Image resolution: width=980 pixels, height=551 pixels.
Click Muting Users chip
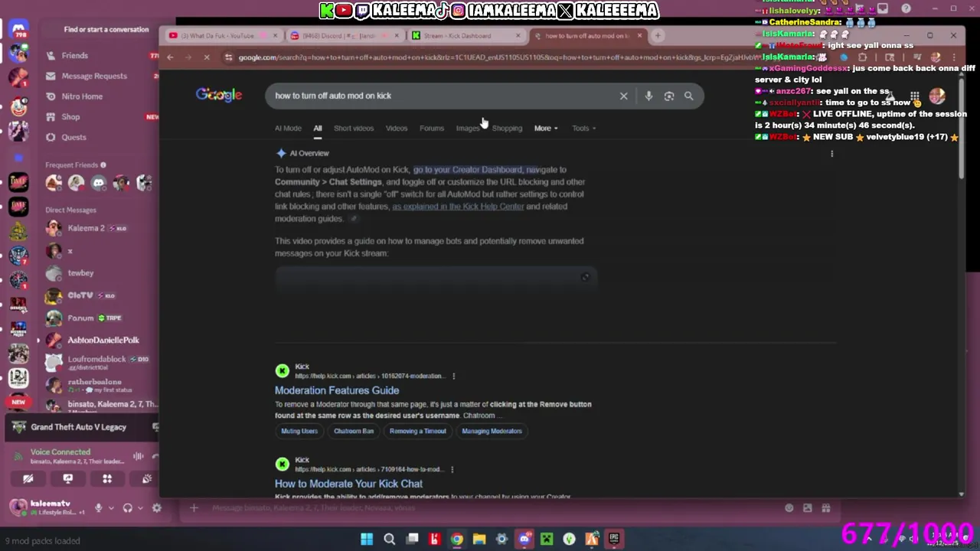point(299,431)
